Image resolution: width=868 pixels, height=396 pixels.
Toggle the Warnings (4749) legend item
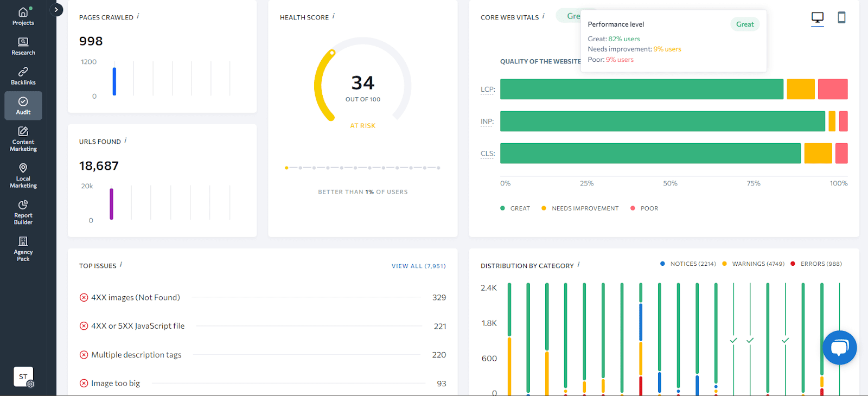coord(753,264)
